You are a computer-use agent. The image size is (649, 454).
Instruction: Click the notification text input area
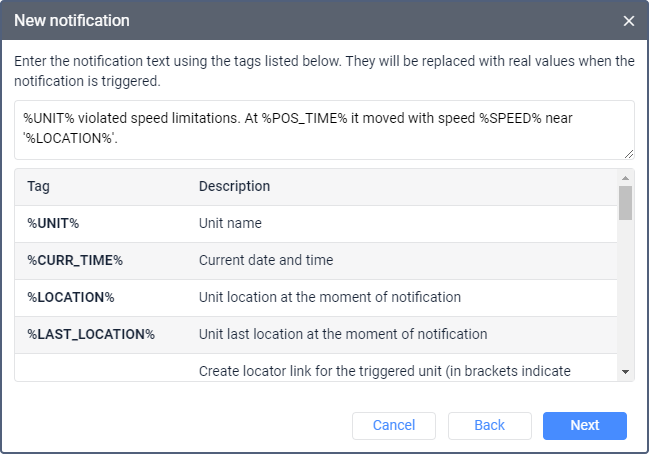(x=324, y=129)
